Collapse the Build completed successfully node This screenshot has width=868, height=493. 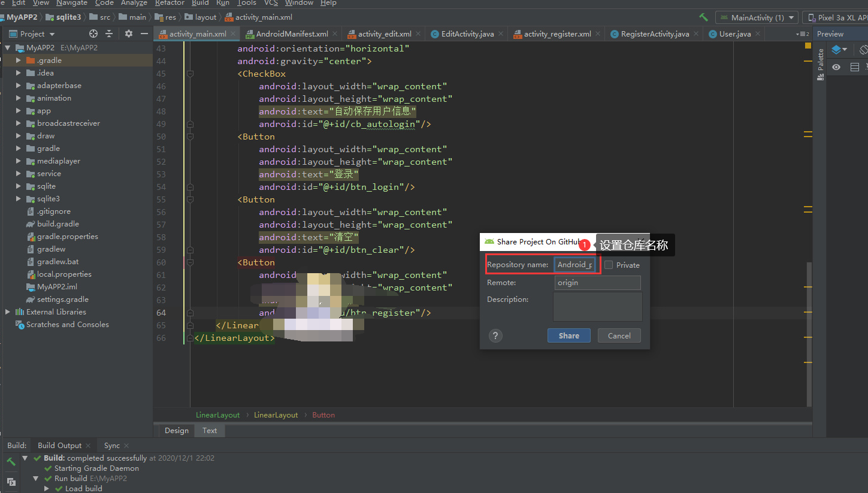pyautogui.click(x=25, y=458)
